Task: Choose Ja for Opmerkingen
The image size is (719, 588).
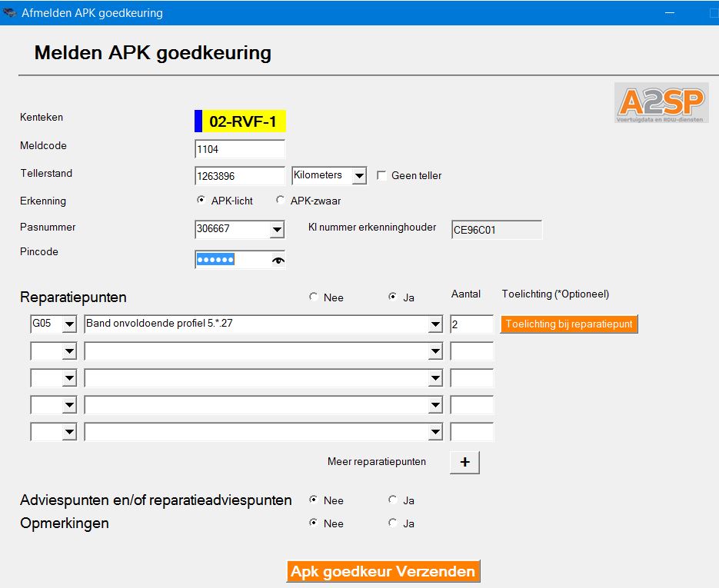Action: [393, 523]
